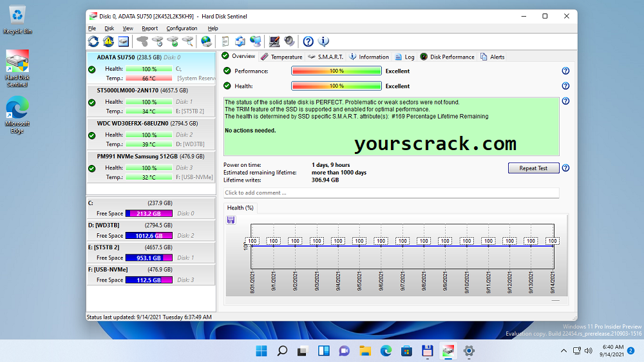The width and height of the screenshot is (644, 362).
Task: Click the help icon beside the status text
Action: [x=565, y=101]
